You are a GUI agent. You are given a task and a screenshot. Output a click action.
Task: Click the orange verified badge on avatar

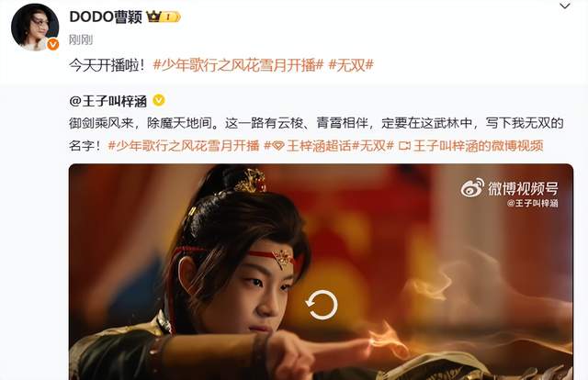pos(53,45)
